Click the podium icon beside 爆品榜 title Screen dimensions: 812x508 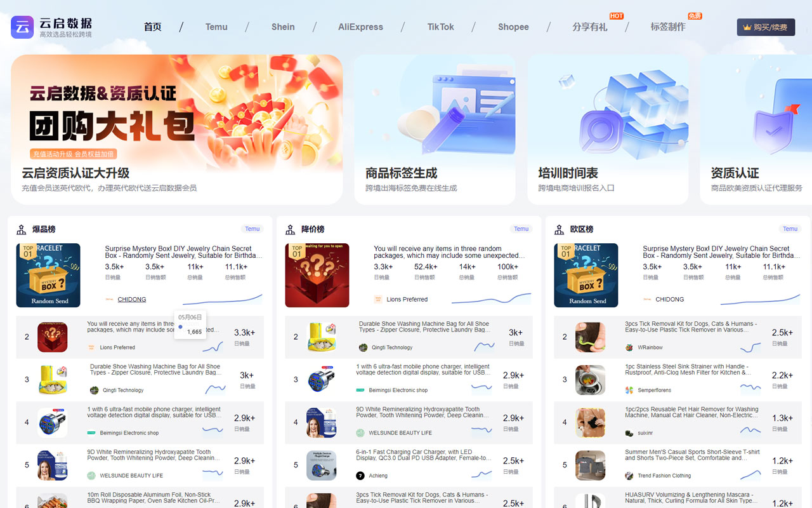[x=20, y=229]
